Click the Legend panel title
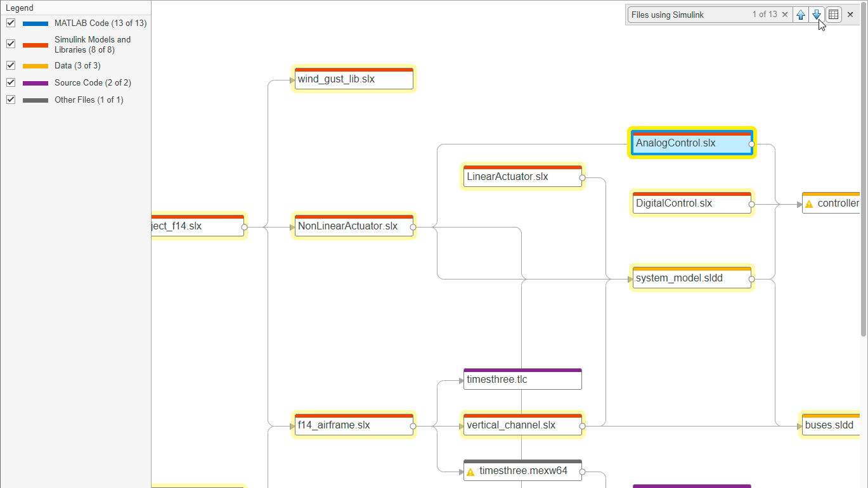Viewport: 868px width, 488px height. pyautogui.click(x=20, y=8)
